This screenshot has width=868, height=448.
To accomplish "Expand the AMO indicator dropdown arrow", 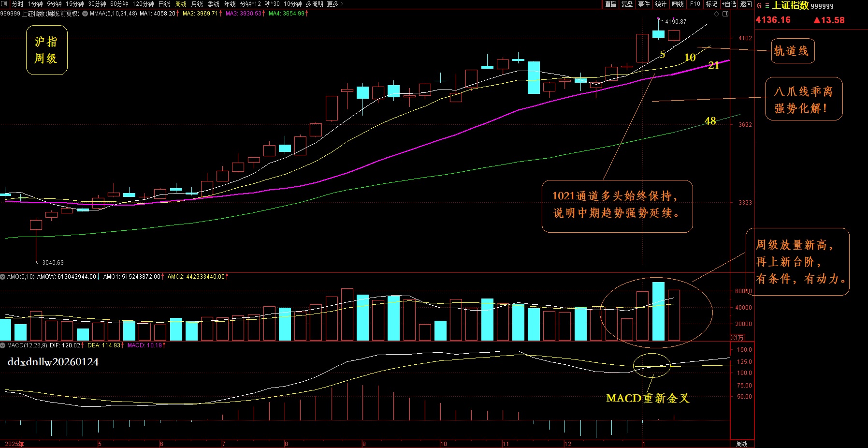I will (3, 277).
